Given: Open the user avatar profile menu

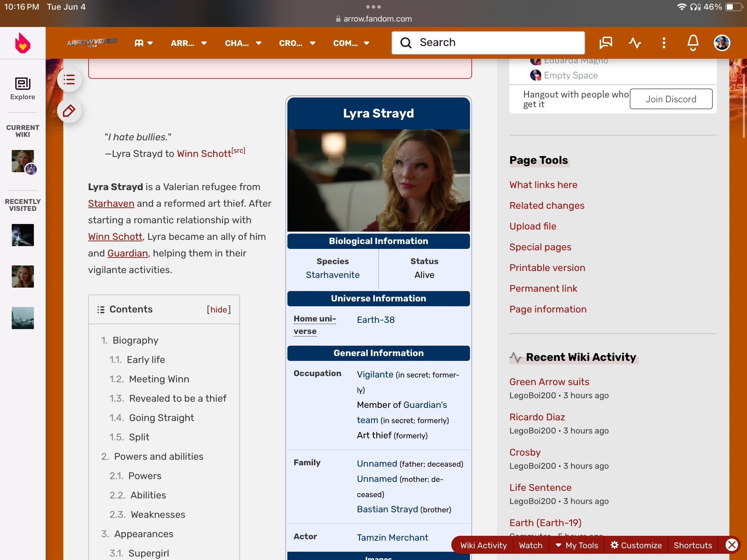Looking at the screenshot, I should (722, 43).
